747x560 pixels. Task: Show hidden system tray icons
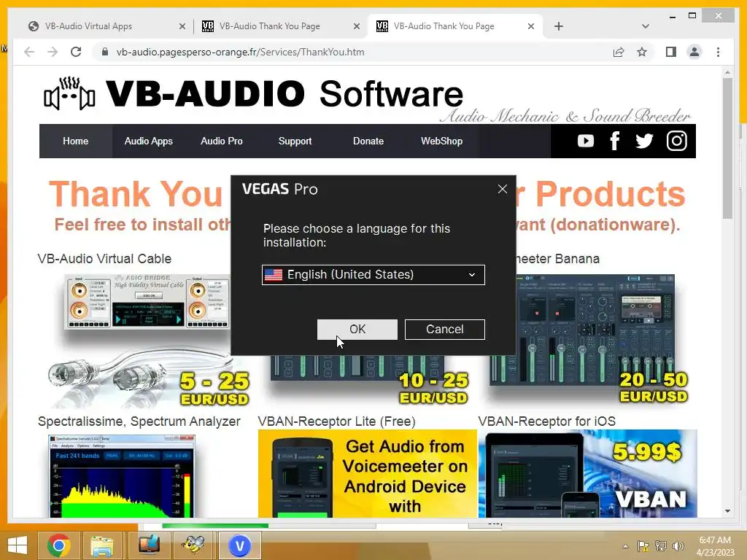[x=625, y=546]
